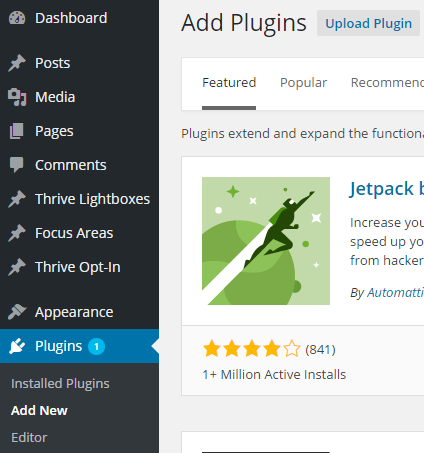Click the Comments speech bubble icon
The image size is (424, 453).
[16, 165]
